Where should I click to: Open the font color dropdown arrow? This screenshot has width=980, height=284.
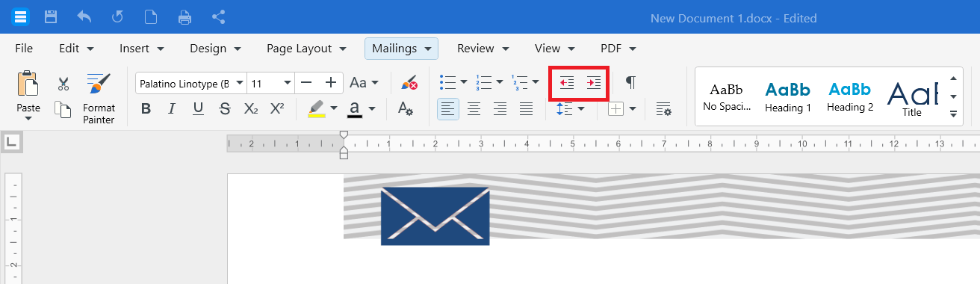371,109
